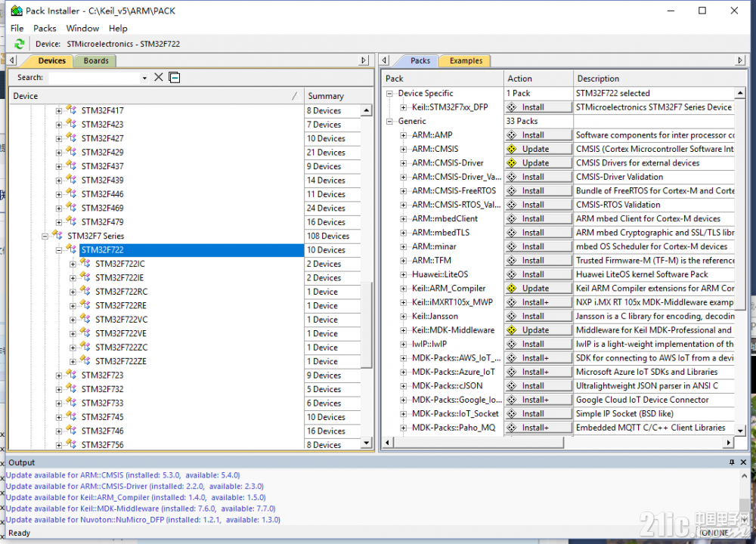Click the Action column header

[x=538, y=79]
